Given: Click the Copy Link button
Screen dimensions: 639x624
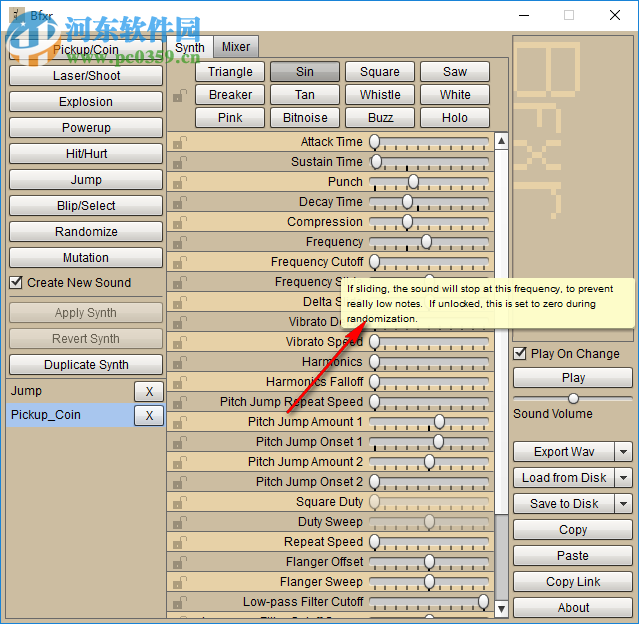Looking at the screenshot, I should click(x=573, y=582).
